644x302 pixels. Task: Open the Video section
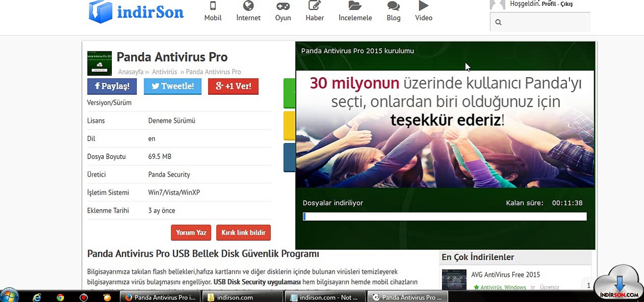tap(424, 11)
